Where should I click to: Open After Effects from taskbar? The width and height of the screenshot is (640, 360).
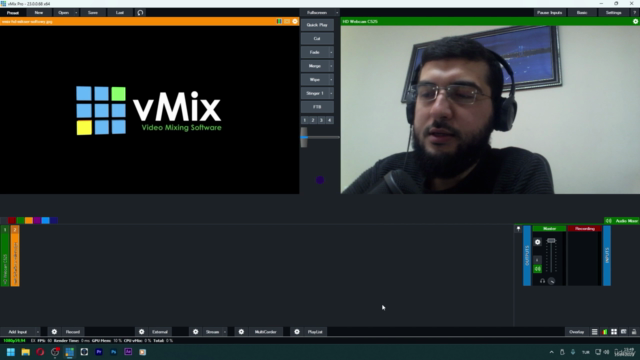click(x=128, y=352)
